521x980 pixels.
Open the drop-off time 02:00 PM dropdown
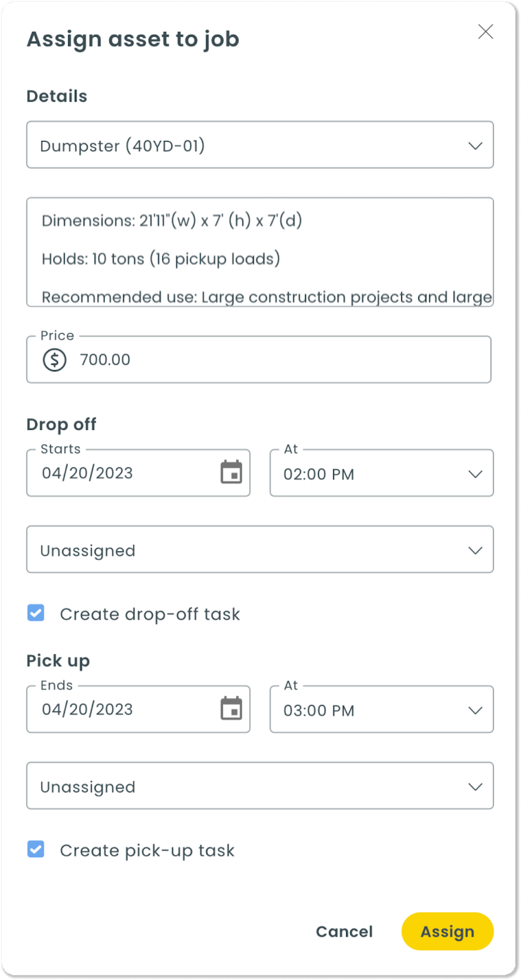tap(381, 473)
